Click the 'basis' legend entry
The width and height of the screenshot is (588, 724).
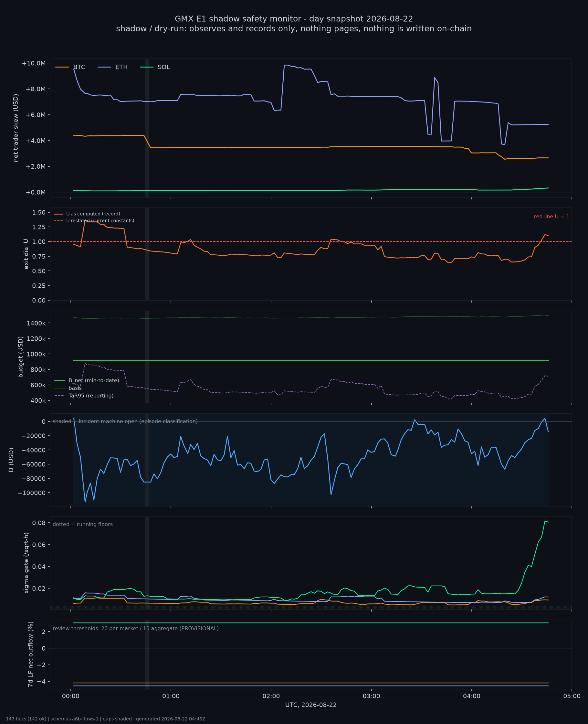point(68,388)
